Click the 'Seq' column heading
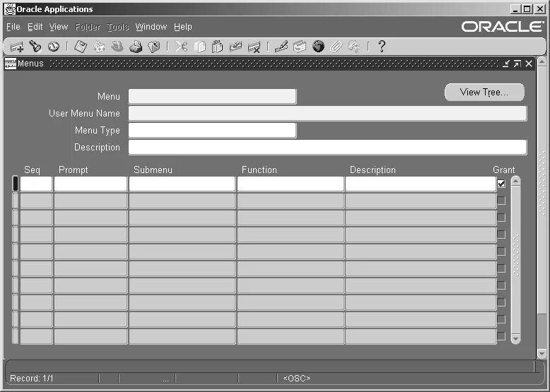 pyautogui.click(x=32, y=170)
